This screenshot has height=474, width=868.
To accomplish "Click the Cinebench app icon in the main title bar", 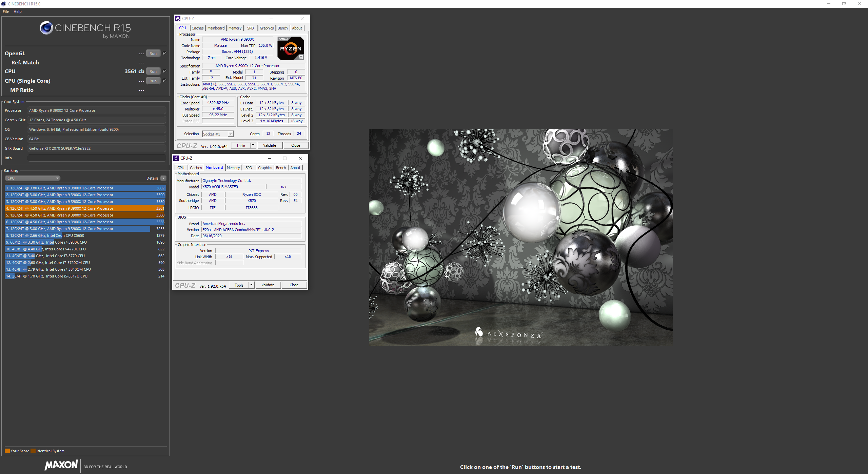I will (3, 4).
